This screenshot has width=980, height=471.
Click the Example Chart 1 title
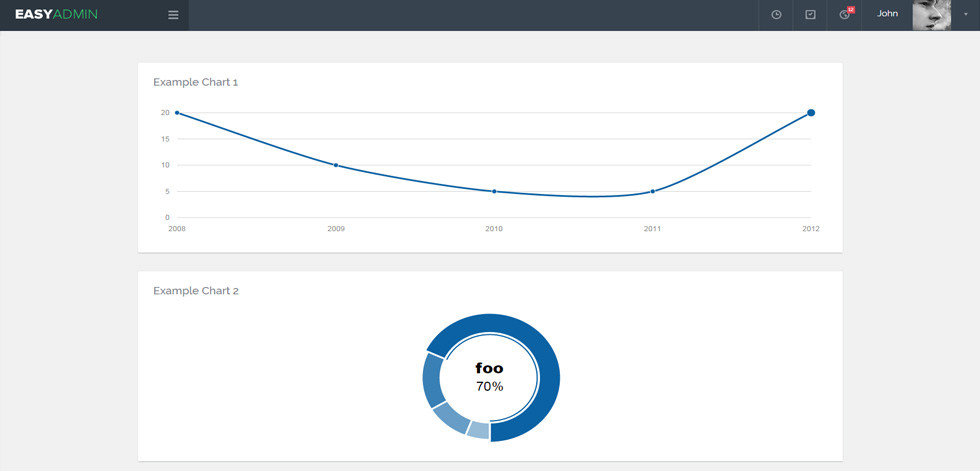pos(196,82)
